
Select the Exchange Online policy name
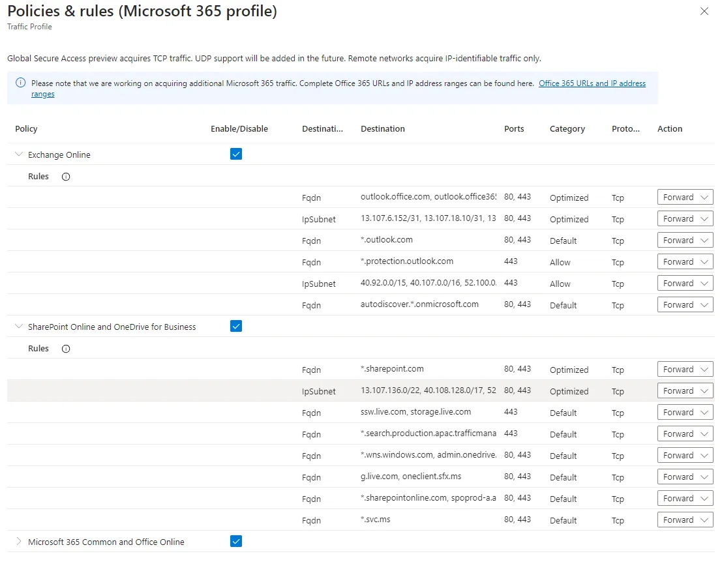[59, 154]
